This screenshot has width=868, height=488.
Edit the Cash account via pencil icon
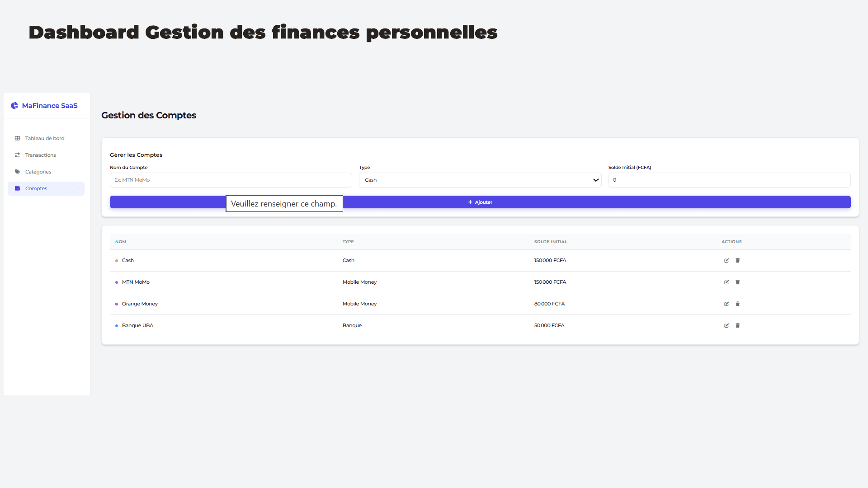[x=726, y=260]
